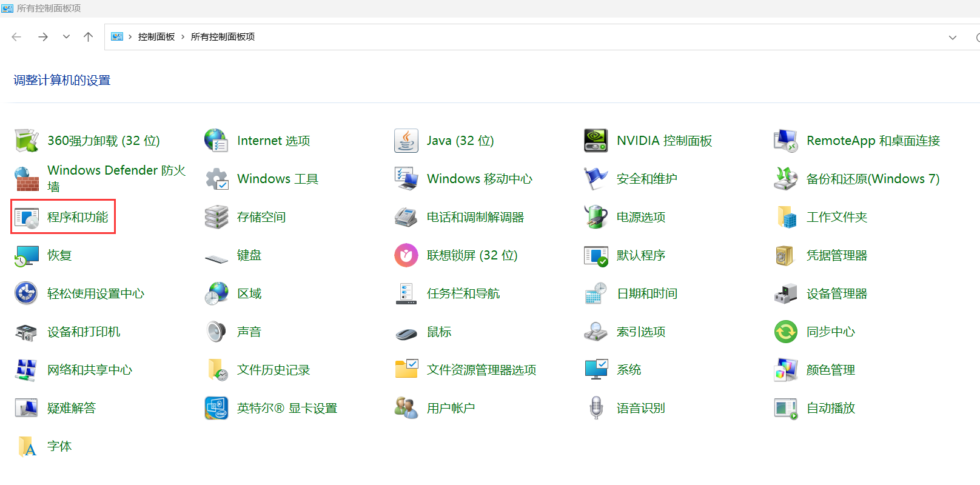Viewport: 980px width, 485px height.
Task: Click the NVIDIA 控制面板 icon
Action: (596, 141)
